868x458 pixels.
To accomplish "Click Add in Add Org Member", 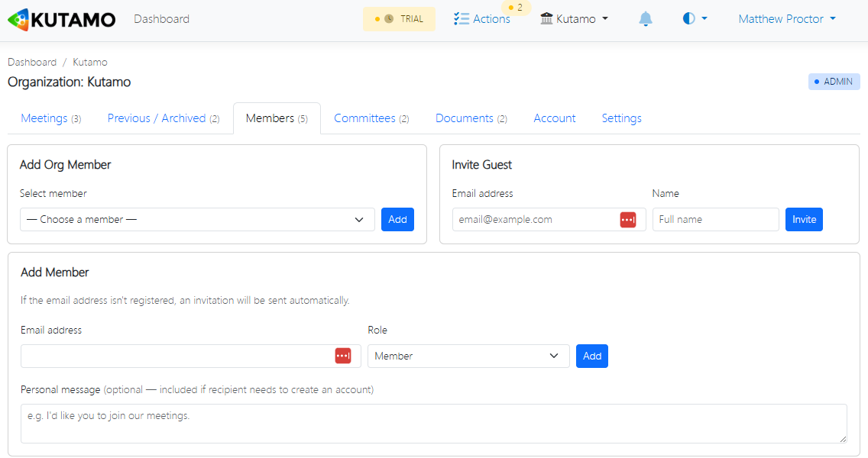I will tap(397, 220).
